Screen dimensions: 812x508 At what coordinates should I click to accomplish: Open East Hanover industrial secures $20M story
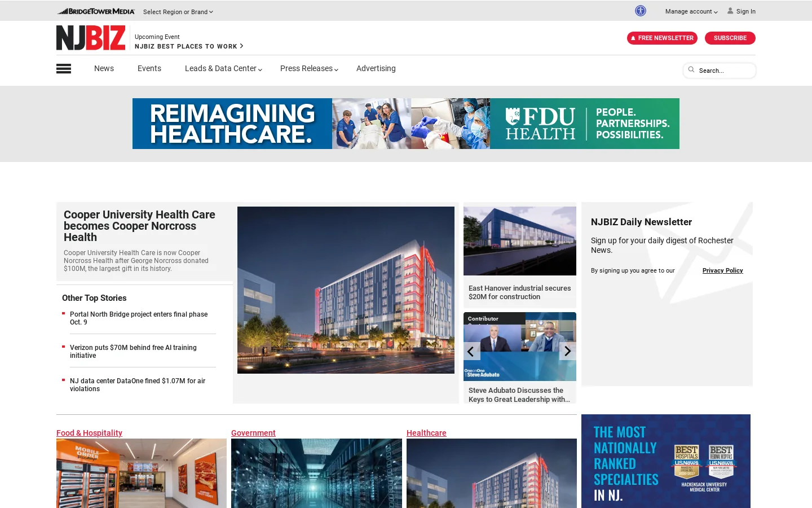point(519,292)
